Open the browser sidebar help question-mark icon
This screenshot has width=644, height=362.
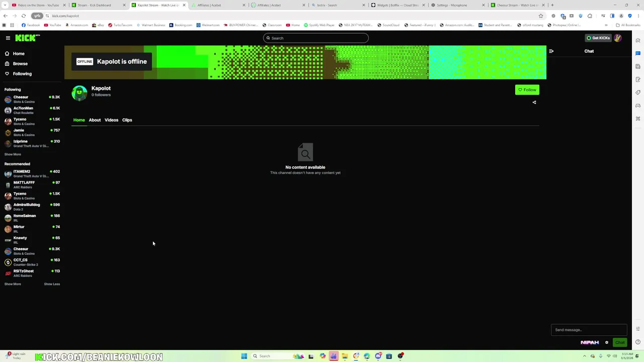[638, 342]
